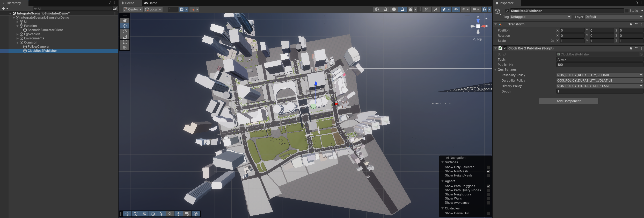Open the Tag dropdown (Untagged)
This screenshot has height=218, width=644.
tap(541, 17)
